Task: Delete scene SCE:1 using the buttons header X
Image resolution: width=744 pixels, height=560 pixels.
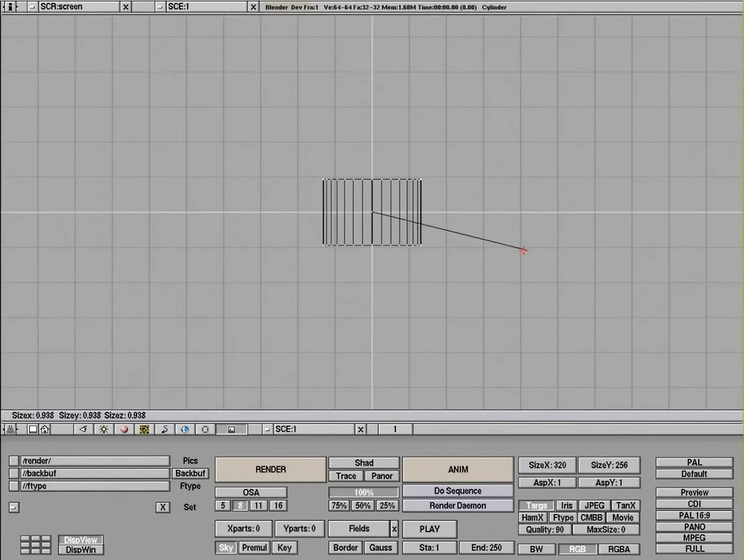Action: (x=360, y=429)
